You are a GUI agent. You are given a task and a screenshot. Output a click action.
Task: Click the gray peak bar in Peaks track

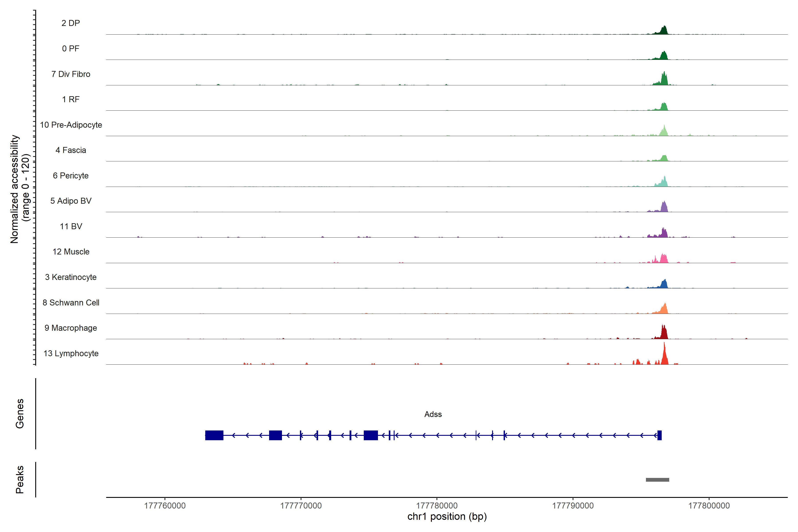point(657,480)
